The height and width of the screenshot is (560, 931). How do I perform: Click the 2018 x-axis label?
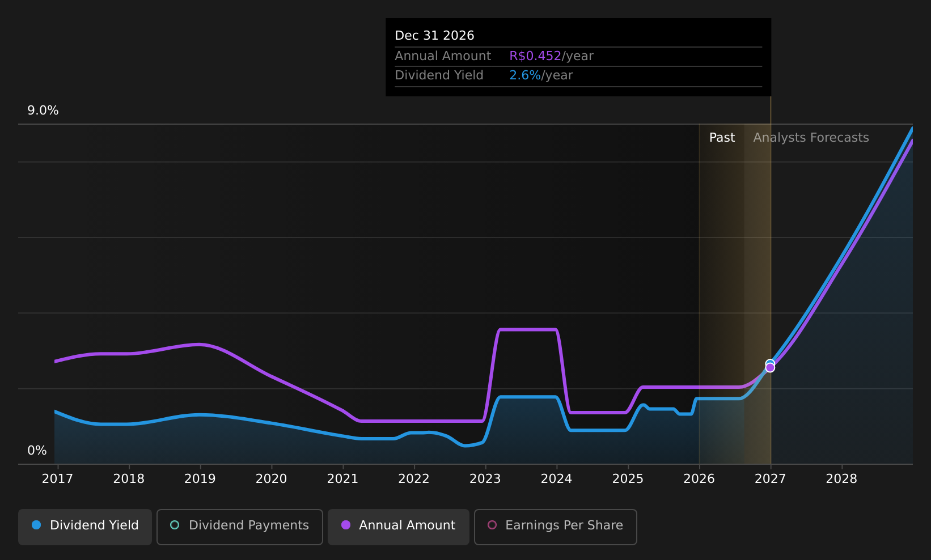click(x=129, y=479)
